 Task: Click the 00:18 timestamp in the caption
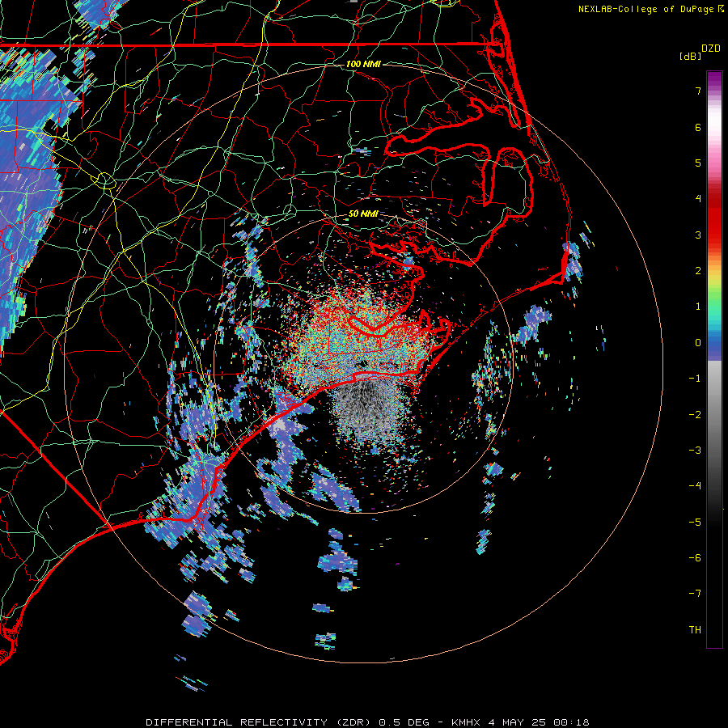(573, 722)
